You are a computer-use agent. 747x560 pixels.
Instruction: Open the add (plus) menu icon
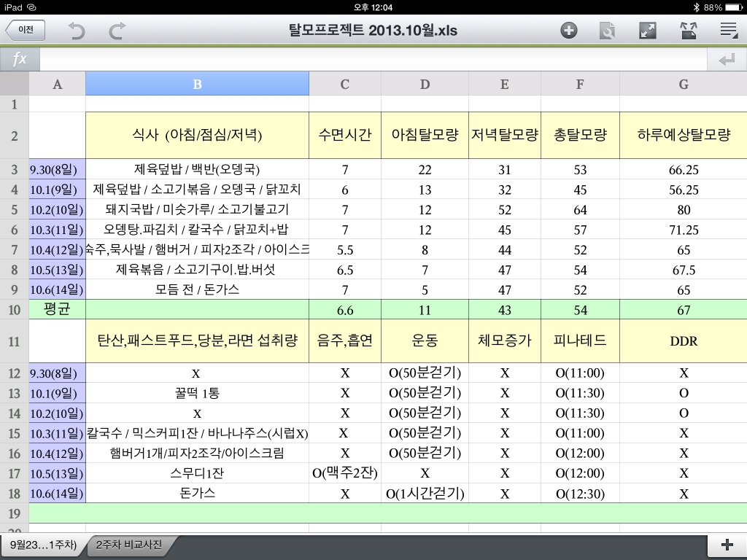(568, 31)
